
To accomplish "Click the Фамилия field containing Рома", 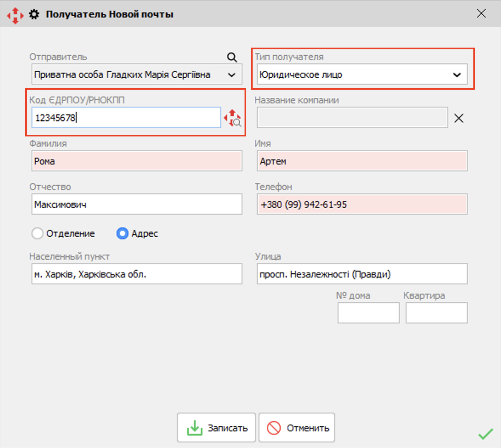I will coord(137,161).
